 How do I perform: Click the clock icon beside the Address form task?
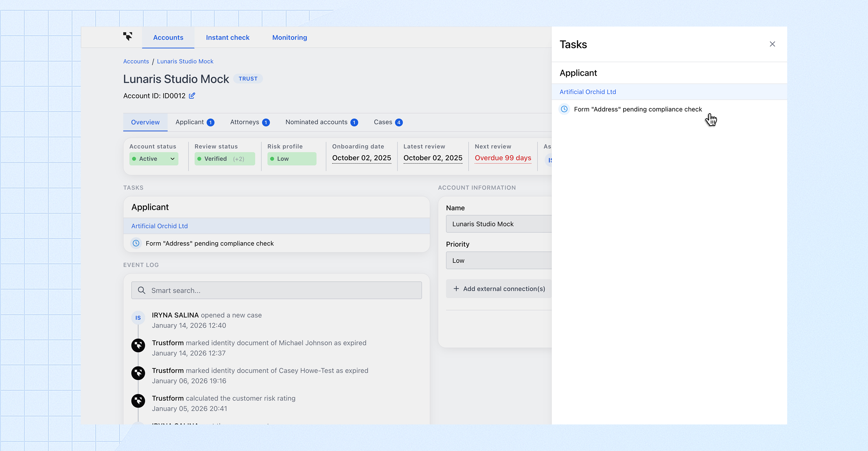[136, 243]
